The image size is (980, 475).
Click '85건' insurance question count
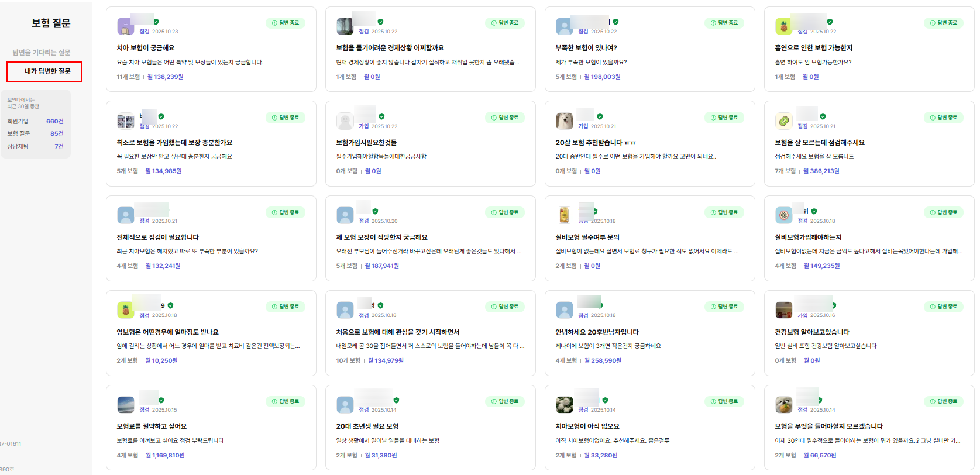click(x=57, y=134)
